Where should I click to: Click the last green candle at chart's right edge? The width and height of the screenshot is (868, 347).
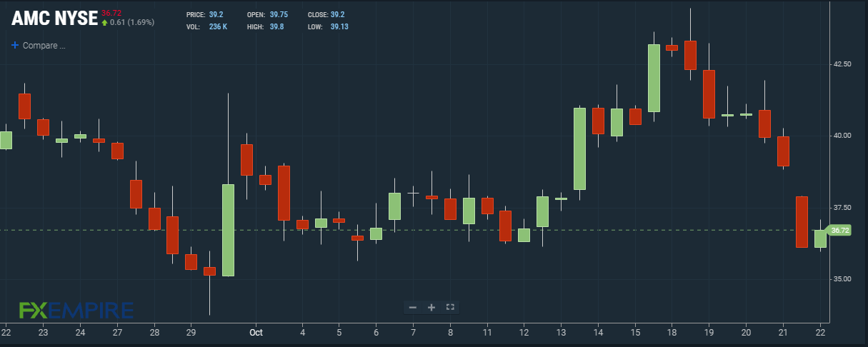[x=820, y=238]
